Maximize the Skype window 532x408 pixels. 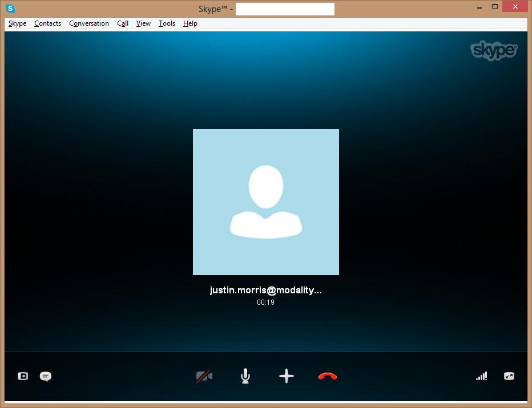[x=495, y=7]
